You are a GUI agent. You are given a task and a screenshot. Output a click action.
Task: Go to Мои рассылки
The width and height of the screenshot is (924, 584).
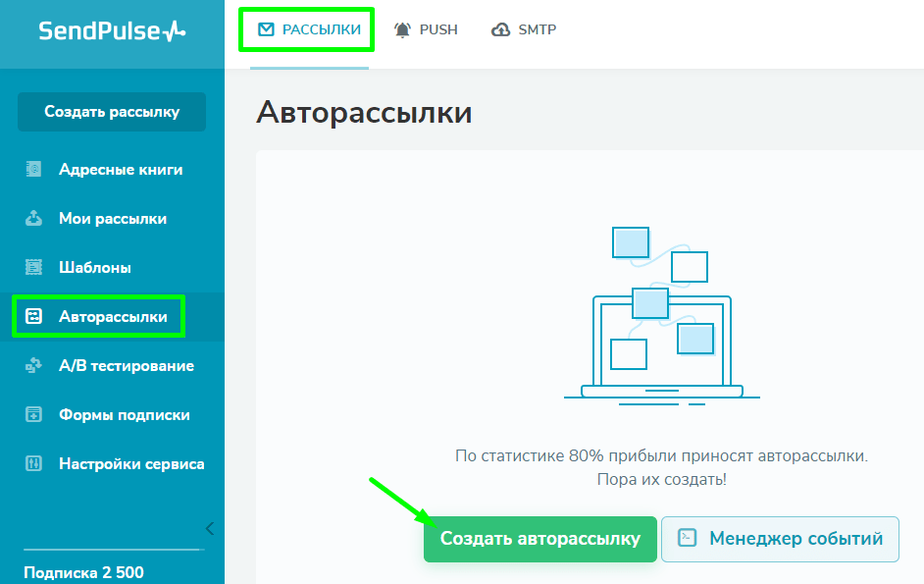[x=112, y=218]
